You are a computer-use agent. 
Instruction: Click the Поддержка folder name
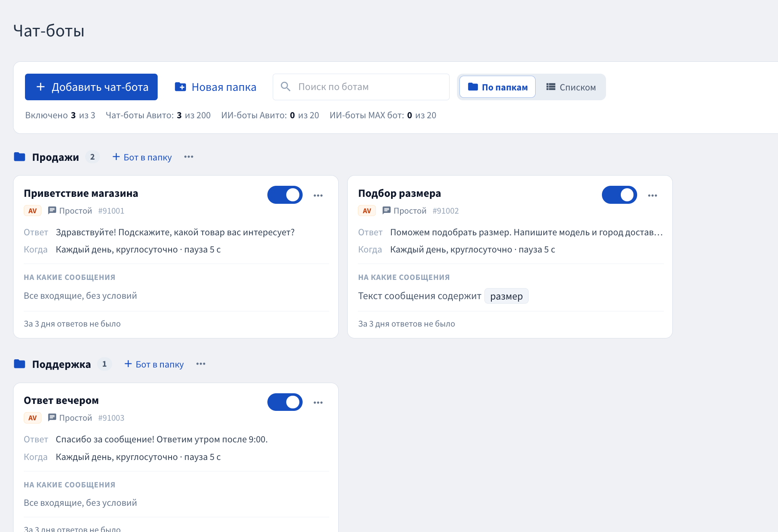coord(61,364)
